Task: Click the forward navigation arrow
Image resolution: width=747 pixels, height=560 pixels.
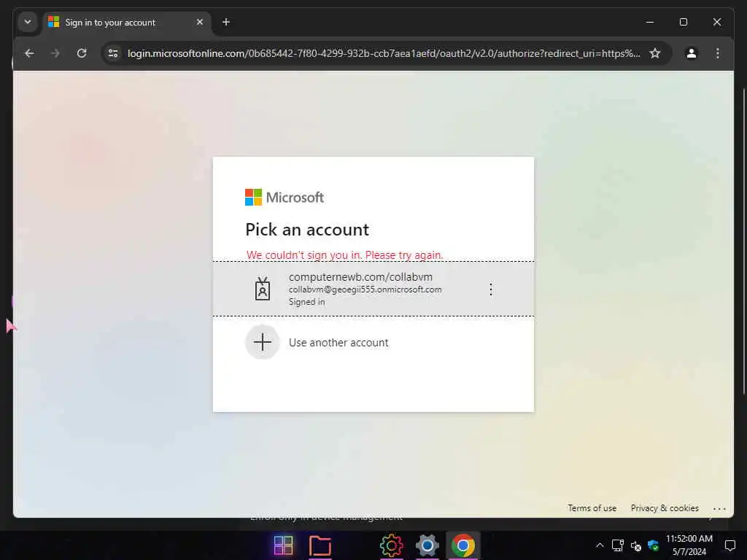Action: 55,53
